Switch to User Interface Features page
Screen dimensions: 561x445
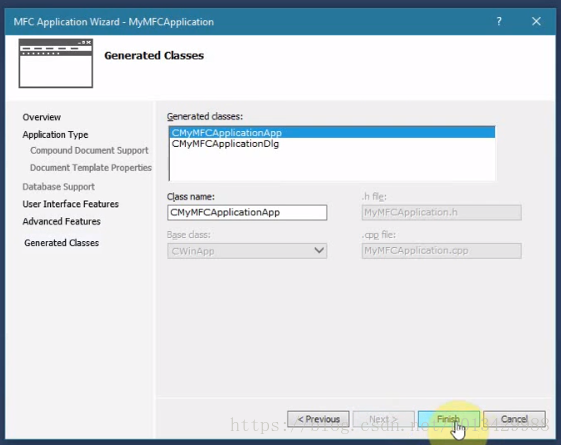pos(70,204)
